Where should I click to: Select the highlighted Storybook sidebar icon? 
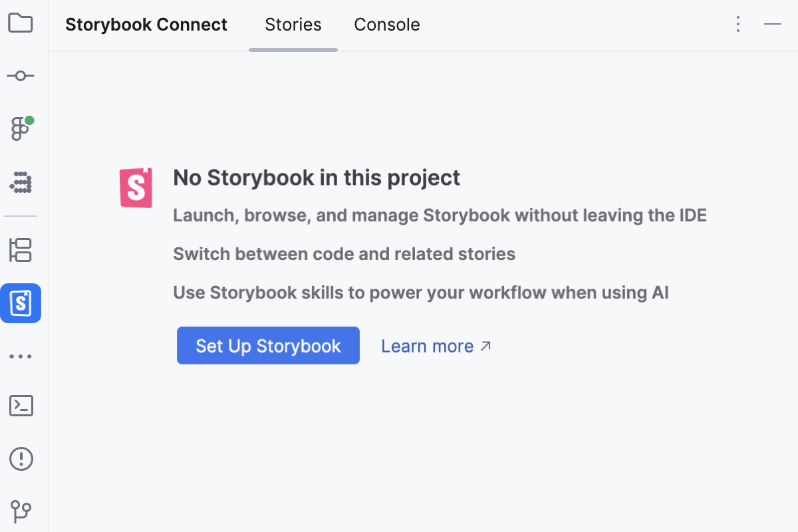(21, 303)
